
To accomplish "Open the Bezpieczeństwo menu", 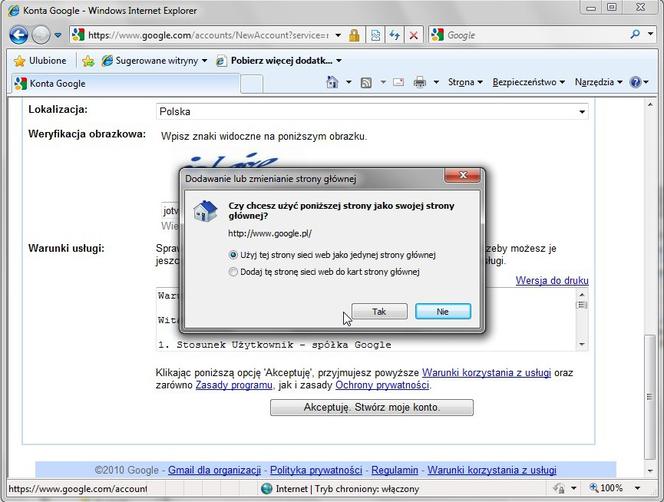I will (x=528, y=82).
